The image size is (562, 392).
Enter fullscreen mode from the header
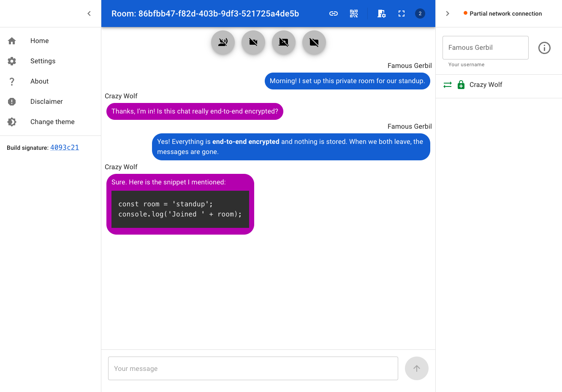pos(402,14)
